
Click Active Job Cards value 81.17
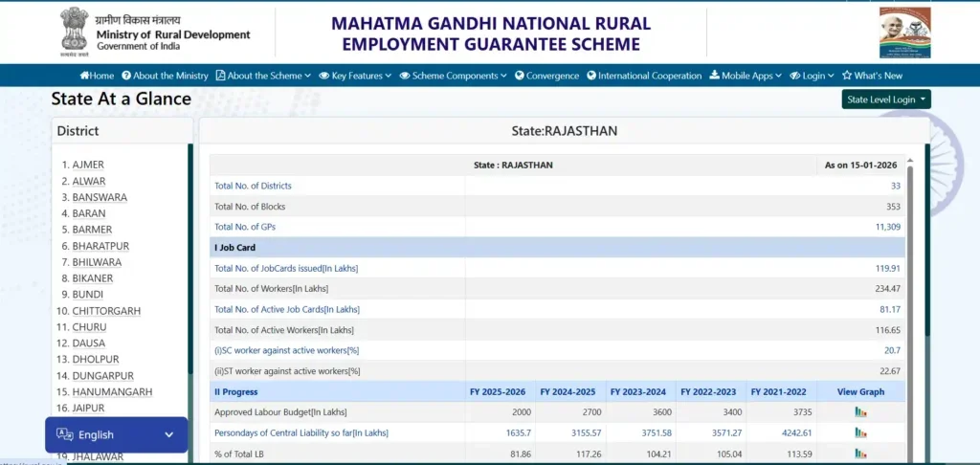tap(890, 309)
